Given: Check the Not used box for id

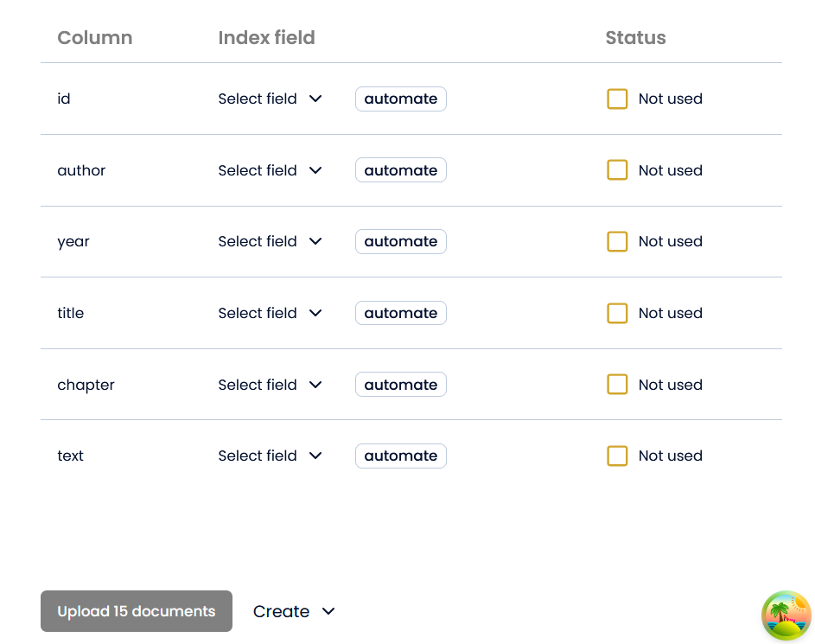Looking at the screenshot, I should click(617, 99).
